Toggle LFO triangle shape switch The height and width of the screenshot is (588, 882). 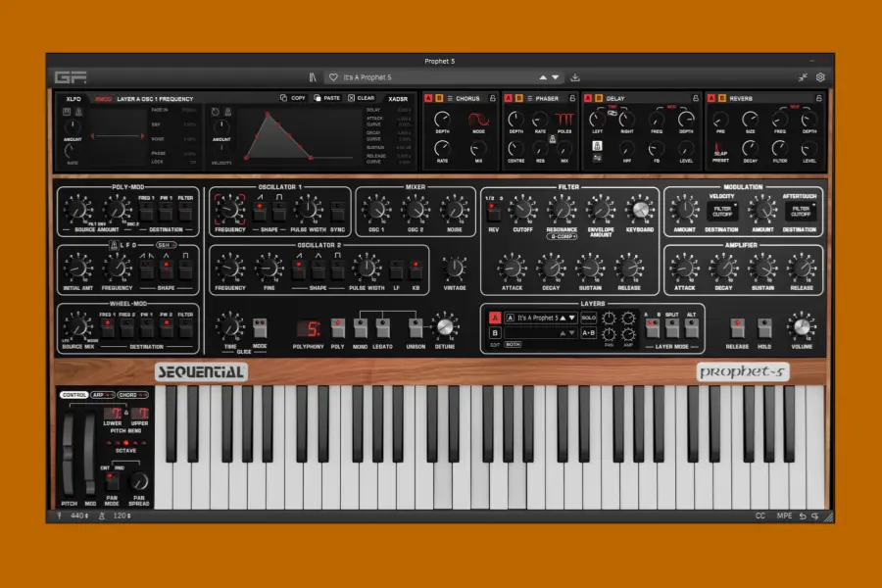166,269
